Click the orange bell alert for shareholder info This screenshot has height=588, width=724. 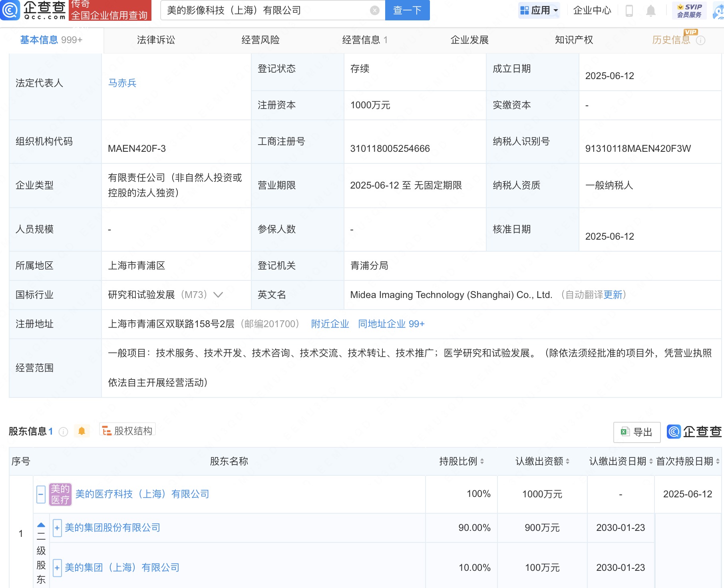pos(82,431)
